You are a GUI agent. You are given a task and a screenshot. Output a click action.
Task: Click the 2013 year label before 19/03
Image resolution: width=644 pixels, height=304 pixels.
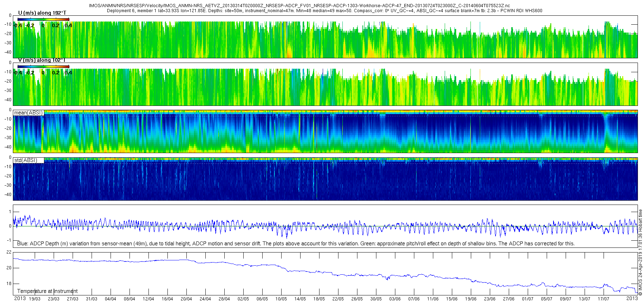tap(20, 299)
